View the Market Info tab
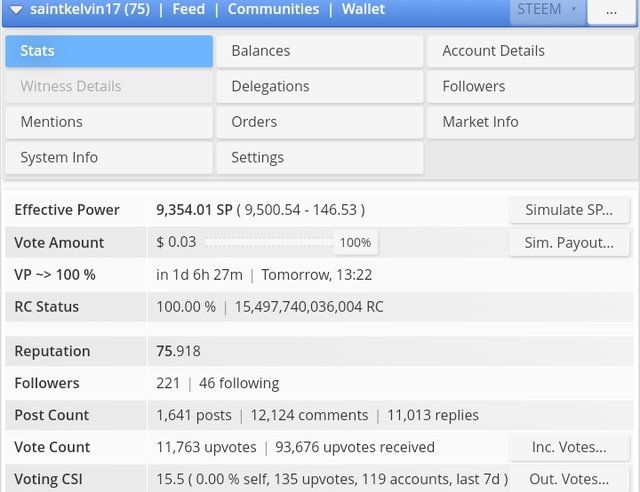The image size is (640, 492). tap(531, 122)
